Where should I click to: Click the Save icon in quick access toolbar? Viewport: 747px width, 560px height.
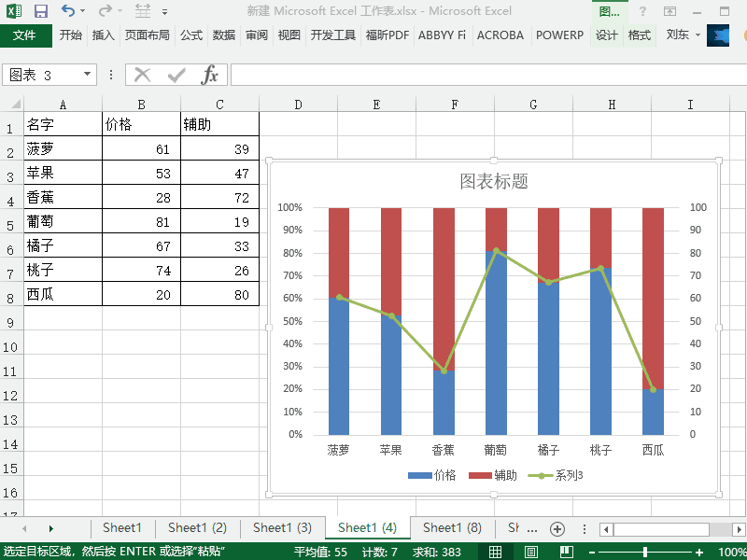click(x=41, y=11)
